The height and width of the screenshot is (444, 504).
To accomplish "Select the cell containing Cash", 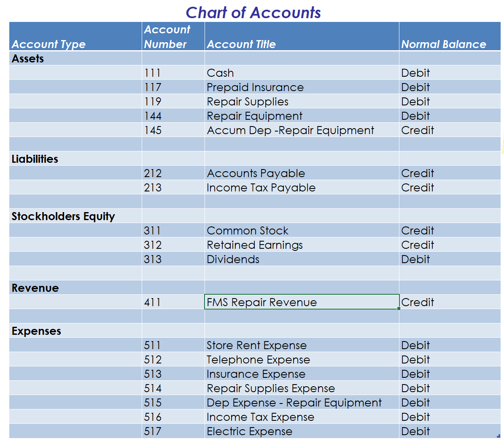I will click(x=220, y=73).
